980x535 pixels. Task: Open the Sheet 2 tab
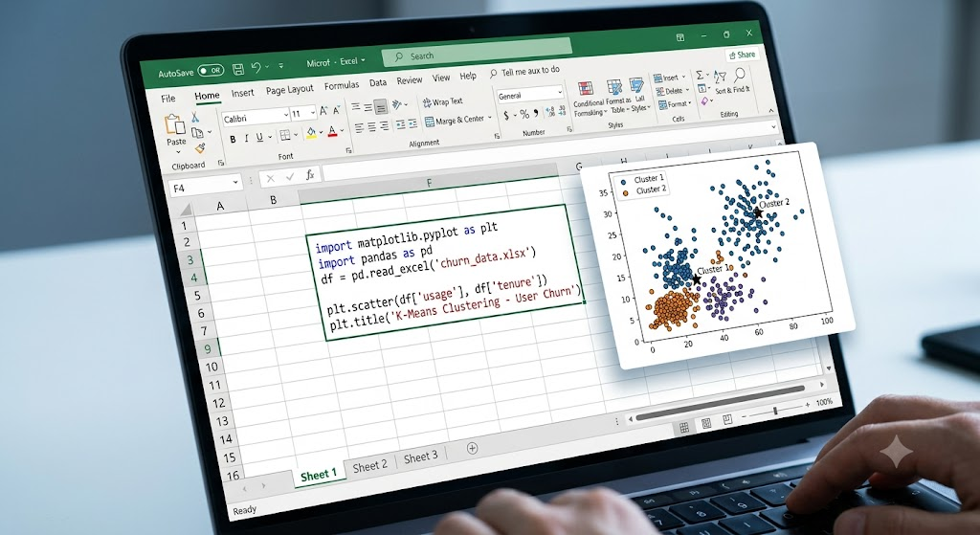pos(369,466)
